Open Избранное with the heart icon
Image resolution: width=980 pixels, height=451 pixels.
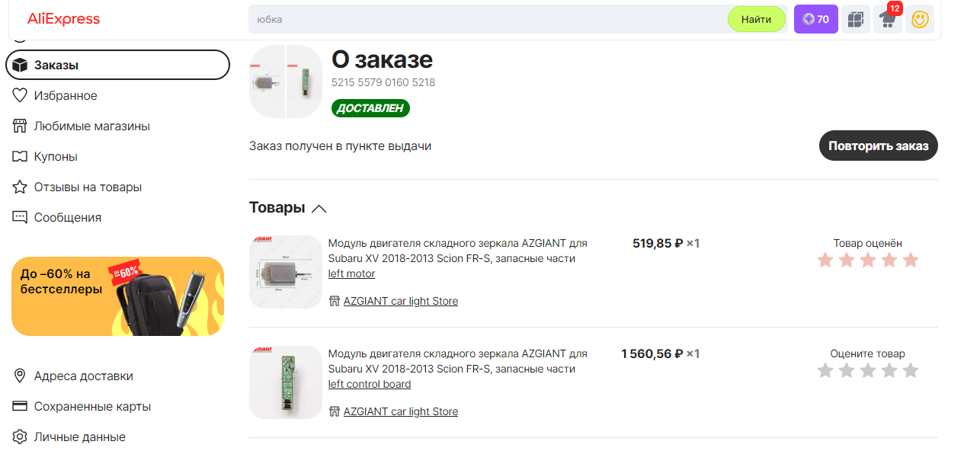(65, 95)
